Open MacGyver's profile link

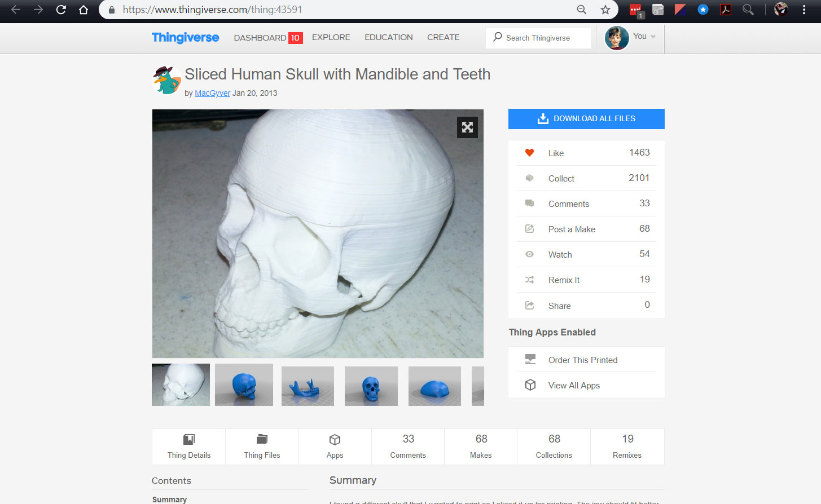(212, 93)
